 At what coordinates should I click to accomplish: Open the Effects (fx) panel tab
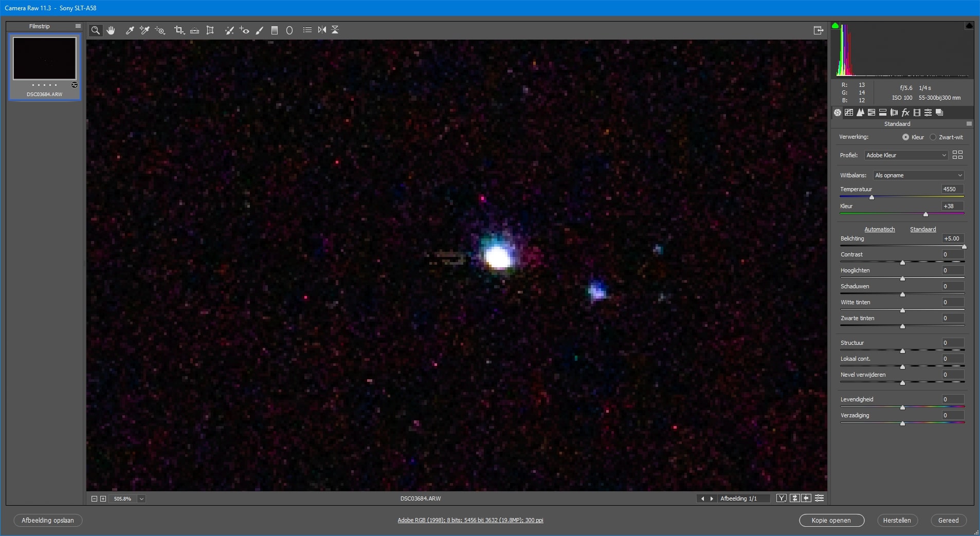(905, 113)
